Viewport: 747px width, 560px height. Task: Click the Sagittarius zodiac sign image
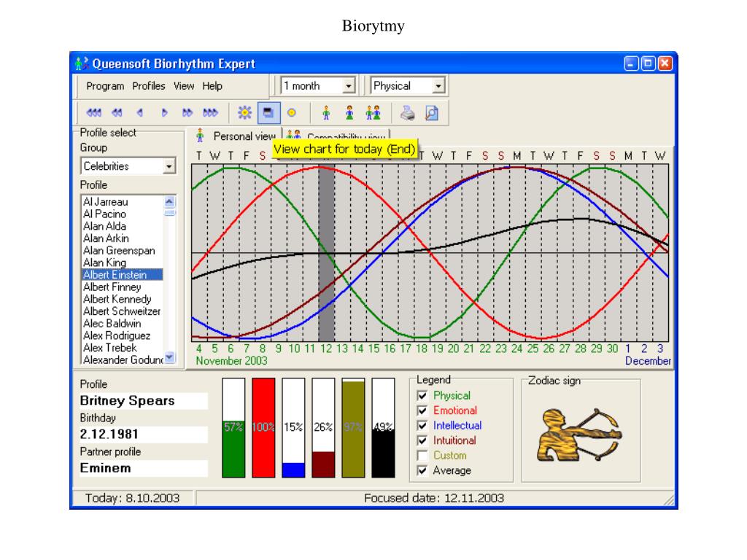(579, 435)
